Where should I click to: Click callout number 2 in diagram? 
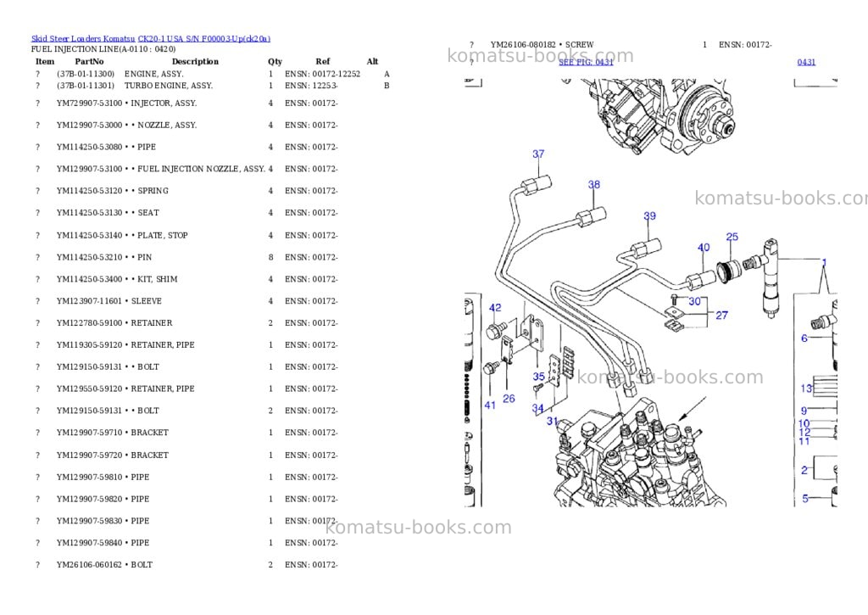point(804,471)
